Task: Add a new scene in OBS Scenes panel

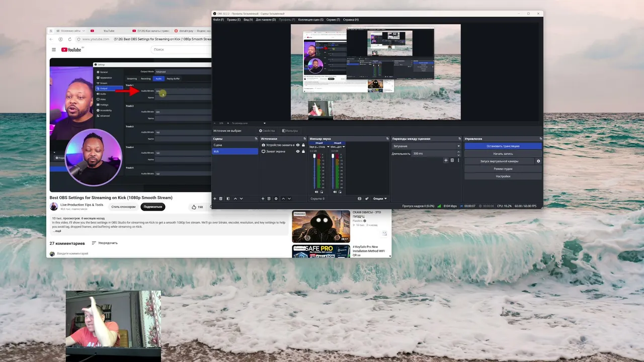Action: [215, 199]
